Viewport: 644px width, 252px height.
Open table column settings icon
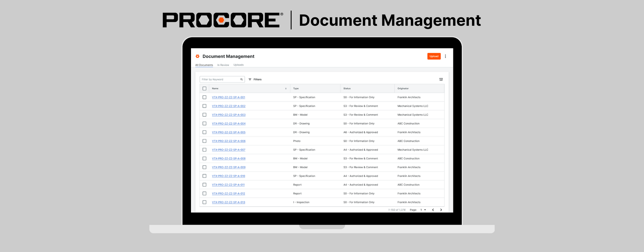(441, 79)
